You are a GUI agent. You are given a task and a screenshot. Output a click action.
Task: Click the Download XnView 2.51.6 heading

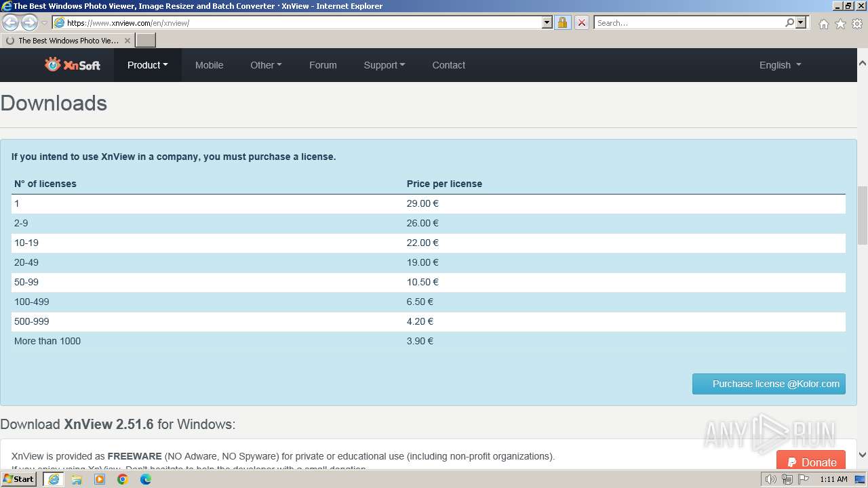point(118,424)
